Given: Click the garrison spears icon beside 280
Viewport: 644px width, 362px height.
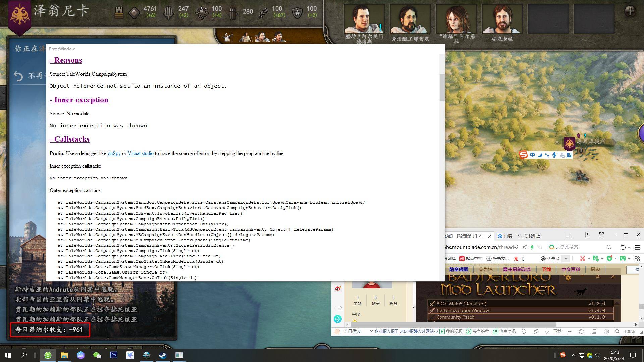Looking at the screenshot, I should point(232,13).
